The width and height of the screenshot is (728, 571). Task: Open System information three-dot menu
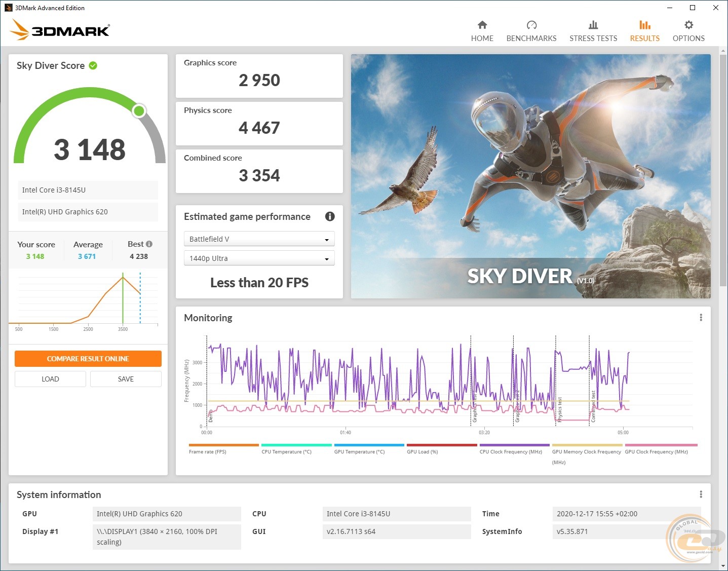click(x=701, y=494)
